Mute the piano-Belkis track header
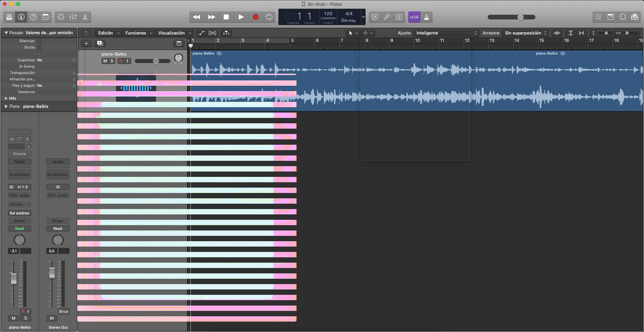The width and height of the screenshot is (644, 332). pyautogui.click(x=105, y=61)
